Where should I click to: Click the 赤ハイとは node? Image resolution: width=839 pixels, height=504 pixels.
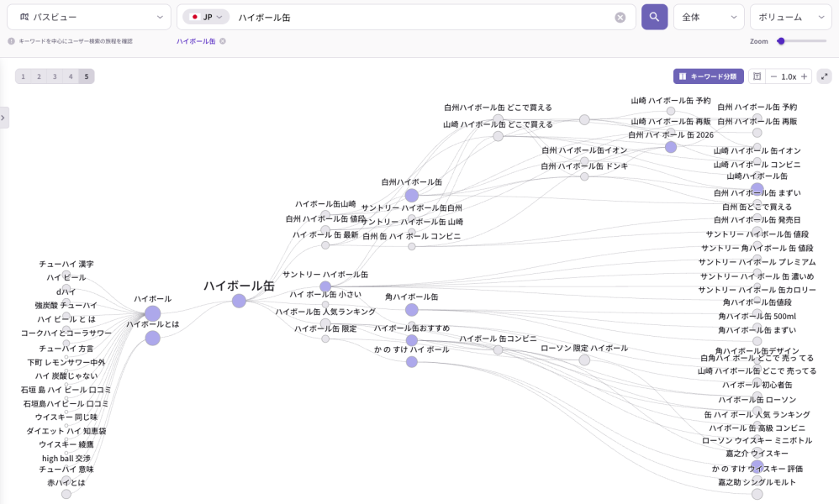pos(66,495)
